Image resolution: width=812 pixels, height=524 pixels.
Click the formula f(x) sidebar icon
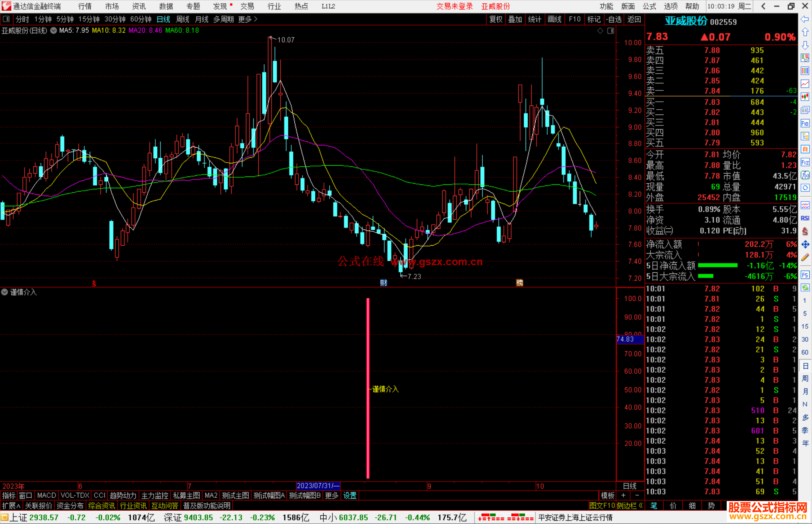(x=805, y=175)
